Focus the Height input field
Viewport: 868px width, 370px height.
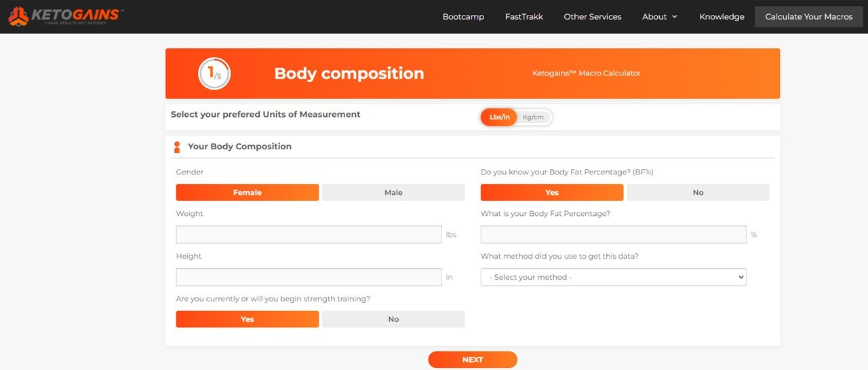309,277
